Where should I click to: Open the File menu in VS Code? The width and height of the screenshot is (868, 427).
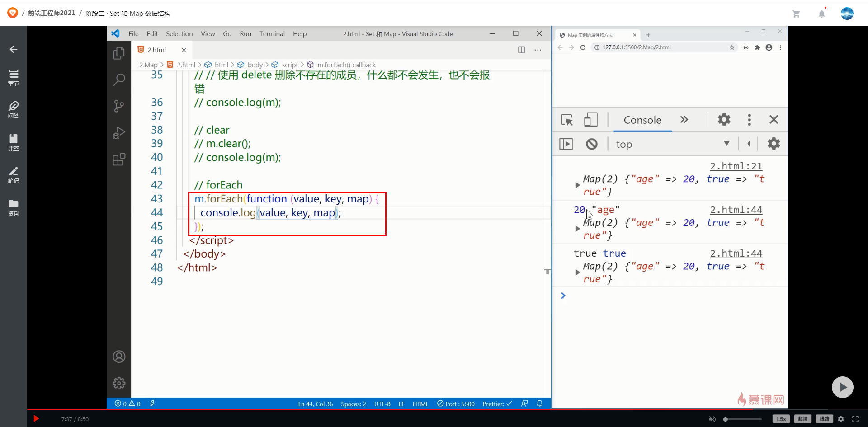pos(133,34)
